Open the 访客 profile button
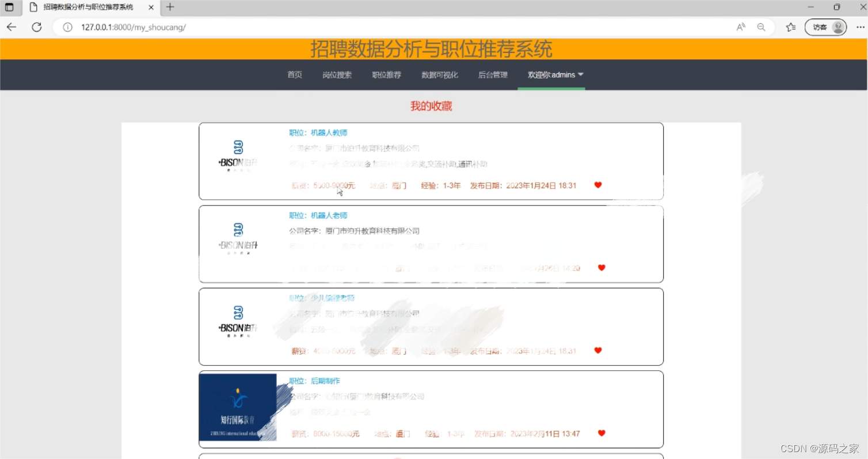The image size is (868, 459). (825, 27)
